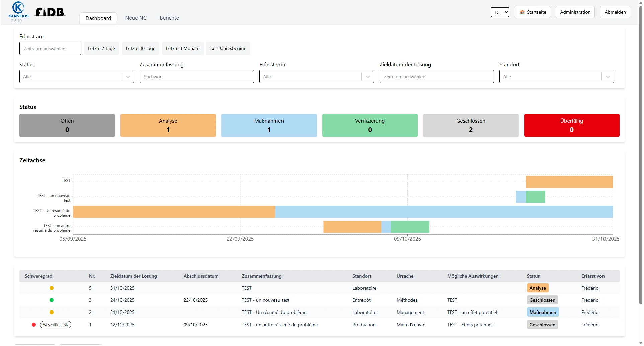The height and width of the screenshot is (346, 644).
Task: Click the KANSEIOS logo
Action: click(x=18, y=11)
